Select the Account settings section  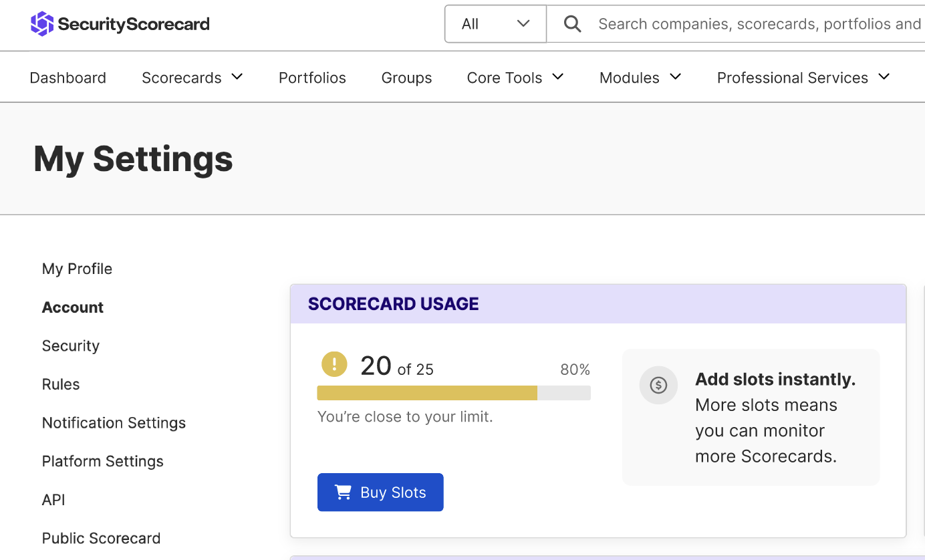click(73, 307)
